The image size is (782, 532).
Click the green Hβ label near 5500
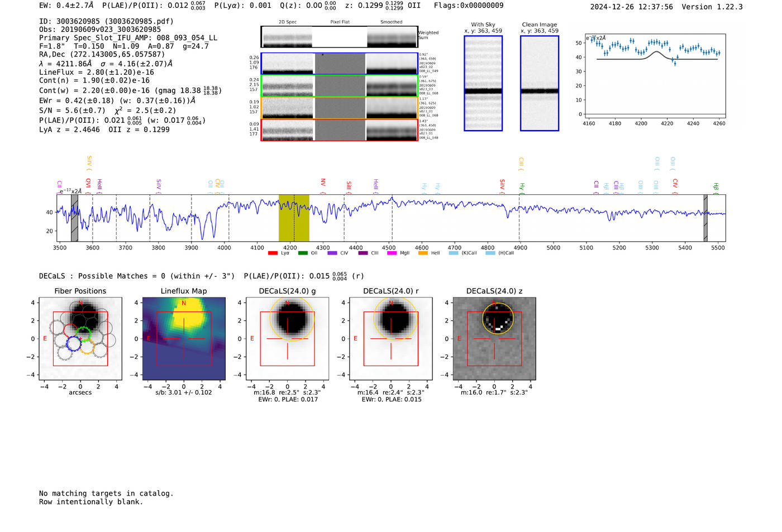click(x=716, y=188)
